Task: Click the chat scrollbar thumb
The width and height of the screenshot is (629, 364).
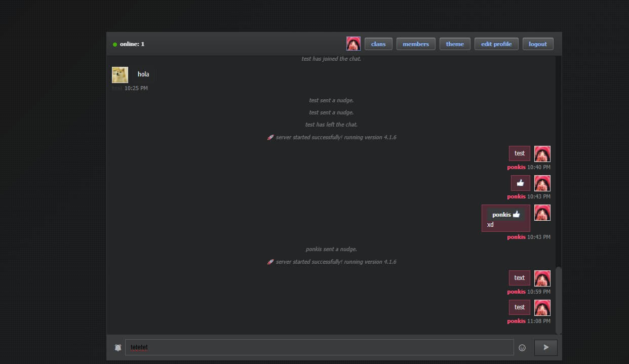Action: point(559,300)
